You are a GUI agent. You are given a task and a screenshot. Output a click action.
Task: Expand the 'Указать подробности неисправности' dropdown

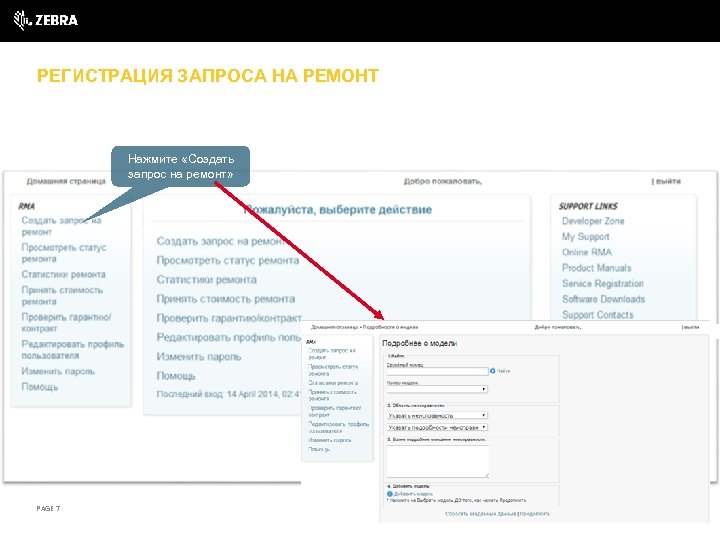point(437,427)
